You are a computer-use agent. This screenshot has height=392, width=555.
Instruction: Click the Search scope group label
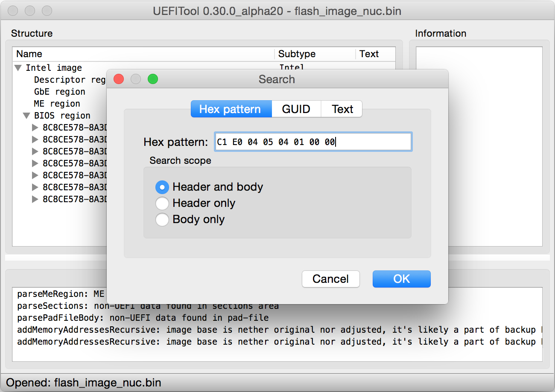coord(180,161)
